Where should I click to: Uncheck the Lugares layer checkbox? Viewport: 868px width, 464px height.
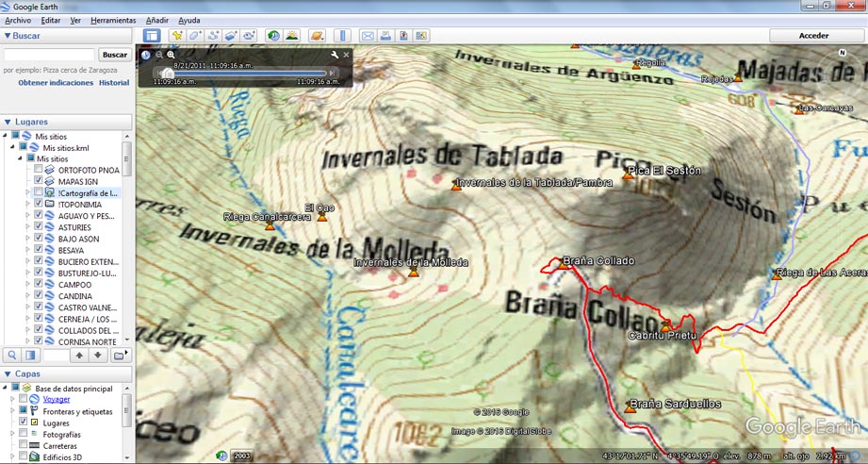(x=23, y=422)
